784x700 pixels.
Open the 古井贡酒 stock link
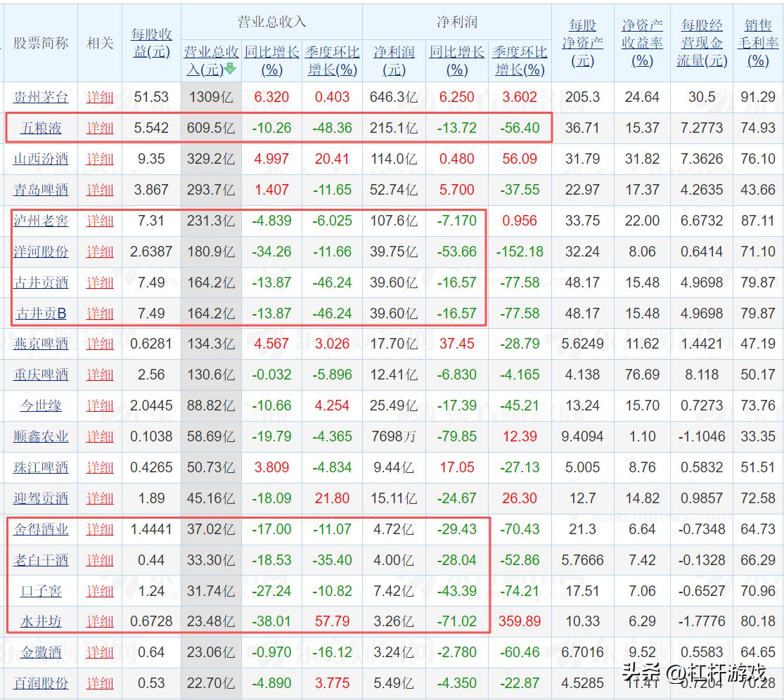tap(41, 283)
